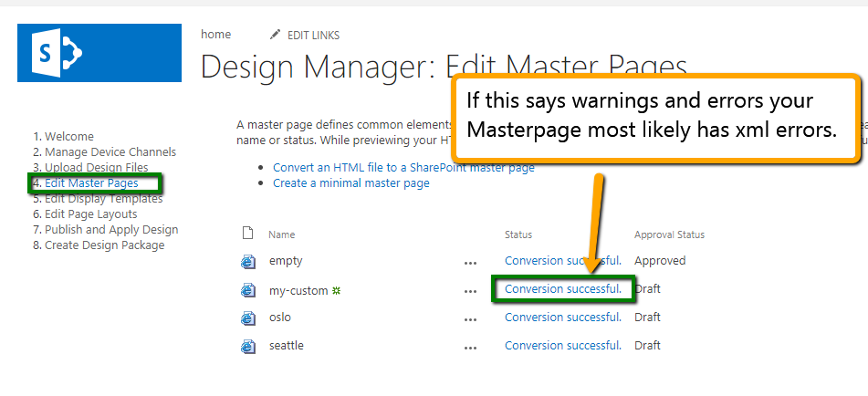
Task: Open the ellipsis menu for my-custom
Action: click(470, 291)
